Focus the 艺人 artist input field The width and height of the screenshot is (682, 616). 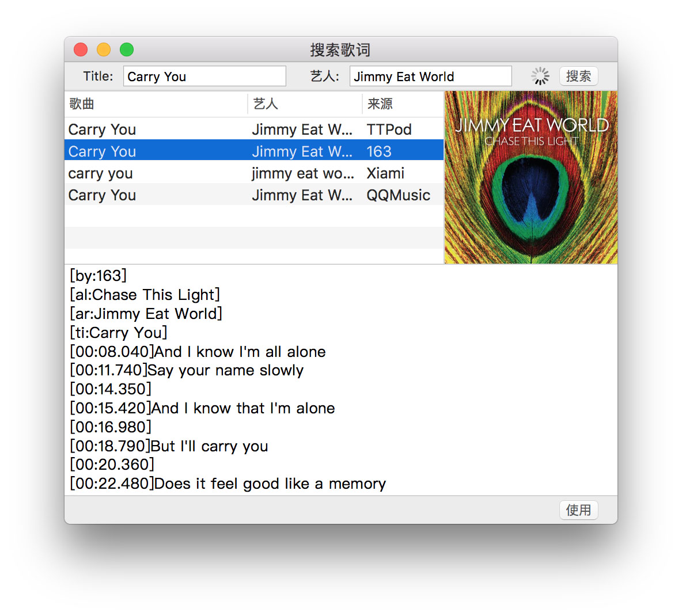coord(431,77)
